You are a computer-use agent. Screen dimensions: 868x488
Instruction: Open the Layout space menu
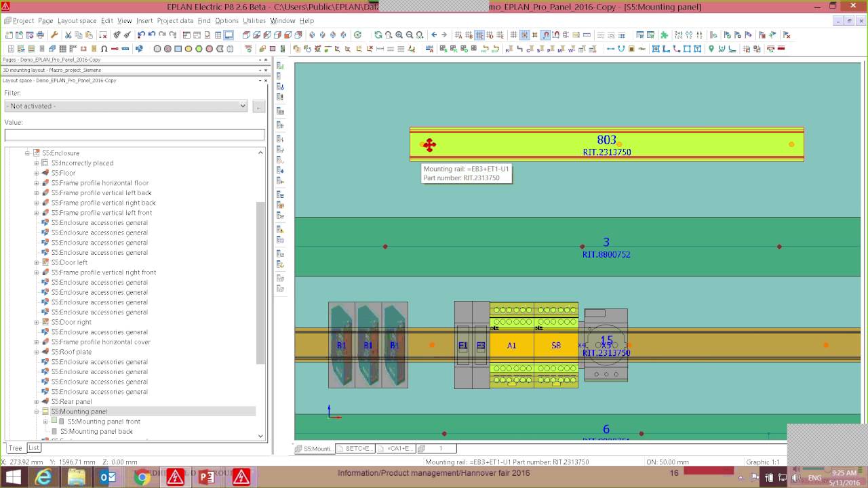click(77, 21)
